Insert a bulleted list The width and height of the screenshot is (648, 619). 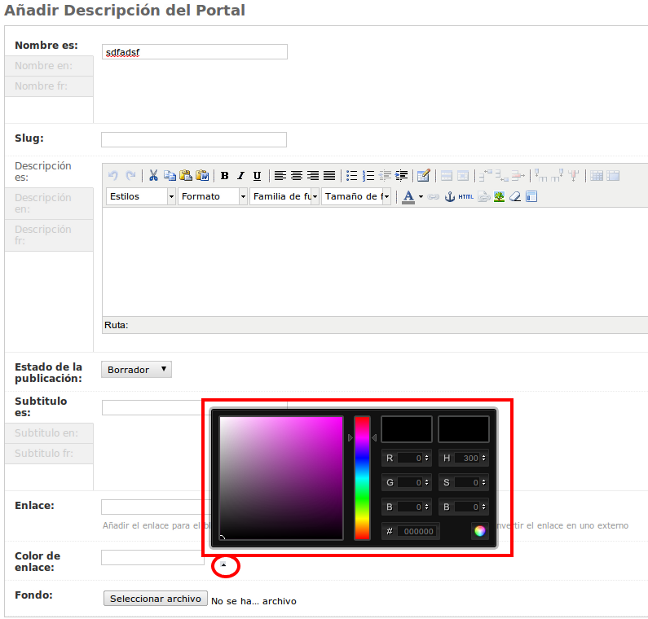[352, 176]
